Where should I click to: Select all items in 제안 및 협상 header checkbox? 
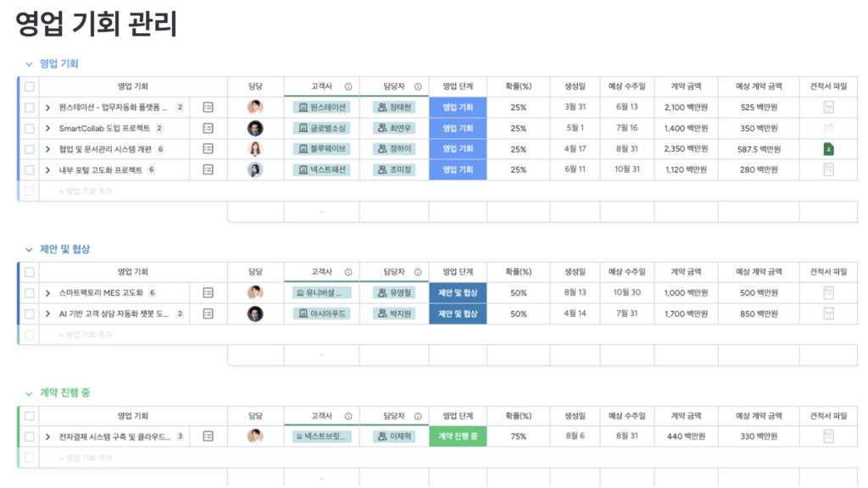click(x=30, y=272)
